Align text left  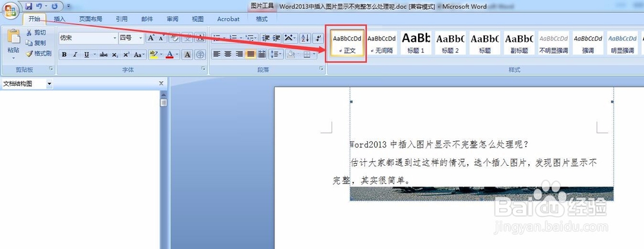pos(217,54)
